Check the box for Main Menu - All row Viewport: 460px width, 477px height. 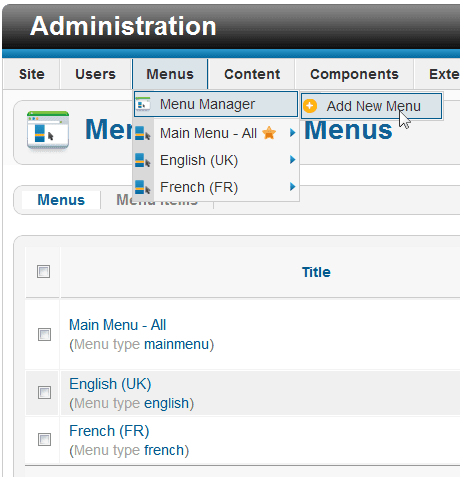(44, 334)
